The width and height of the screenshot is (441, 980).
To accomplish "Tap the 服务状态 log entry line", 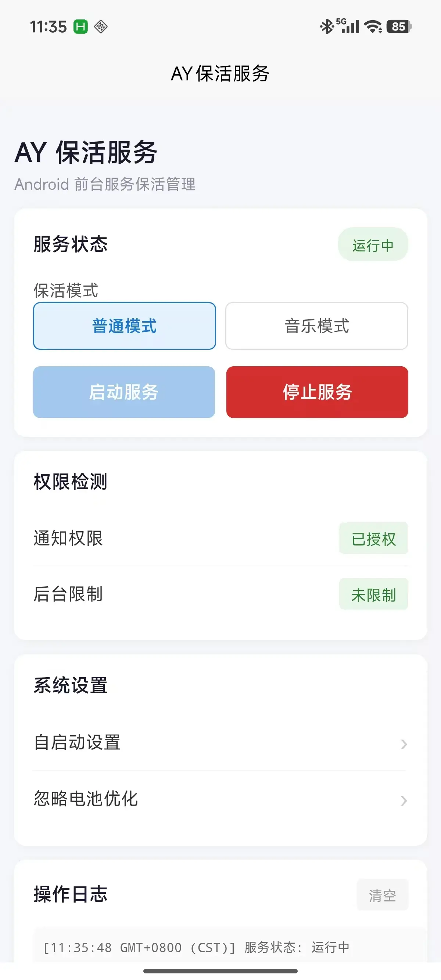I will tap(196, 947).
